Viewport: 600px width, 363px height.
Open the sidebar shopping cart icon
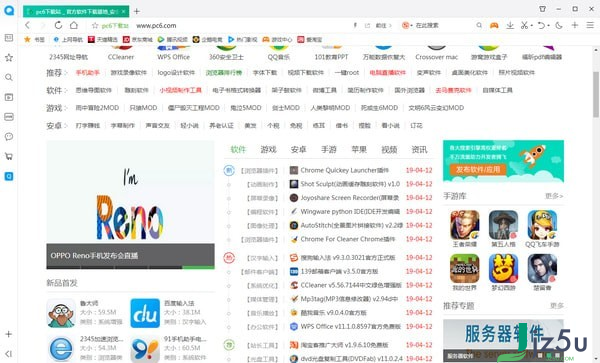(9, 156)
